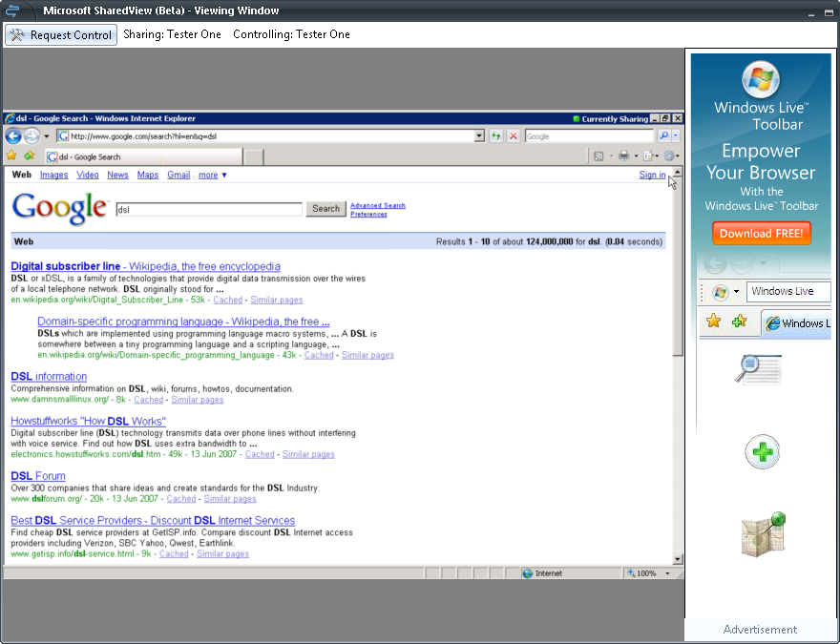840x644 pixels.
Task: Click the Add to Favorites icon
Action: [x=29, y=156]
